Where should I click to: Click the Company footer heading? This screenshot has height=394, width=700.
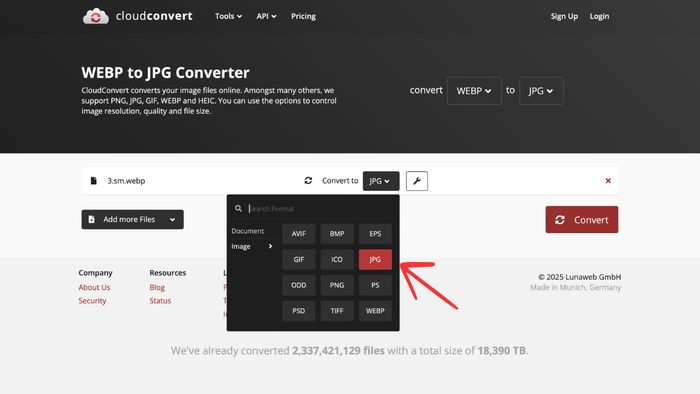[96, 273]
